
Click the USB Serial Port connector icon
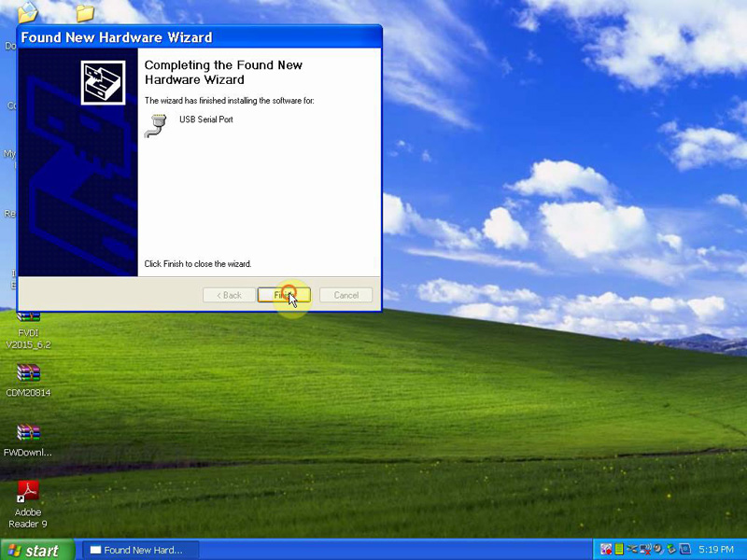pyautogui.click(x=155, y=125)
